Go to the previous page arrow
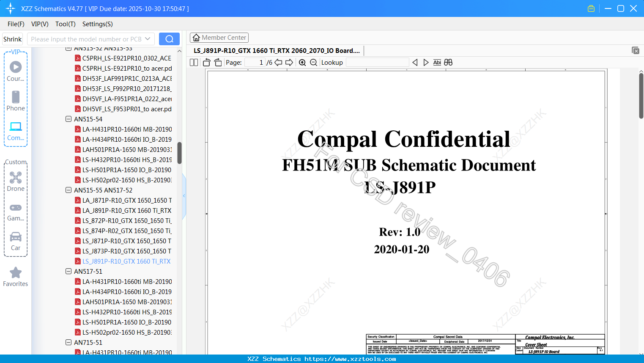This screenshot has height=363, width=644. [278, 63]
